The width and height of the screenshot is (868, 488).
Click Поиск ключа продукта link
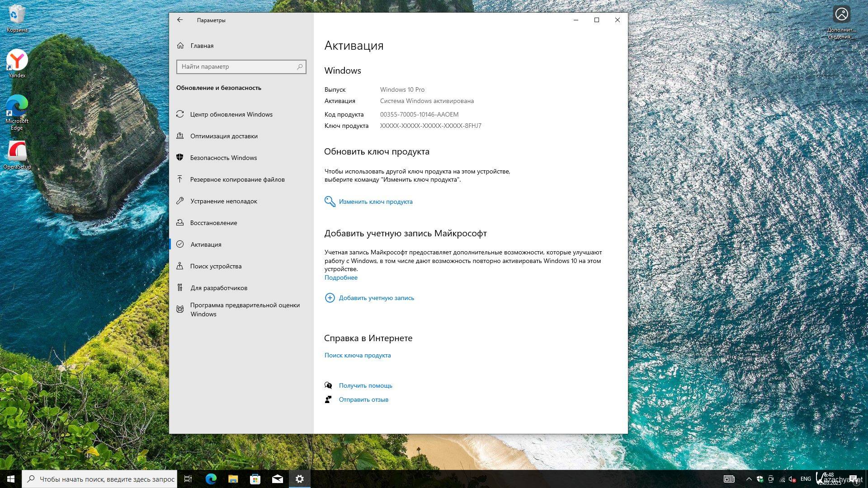point(358,356)
